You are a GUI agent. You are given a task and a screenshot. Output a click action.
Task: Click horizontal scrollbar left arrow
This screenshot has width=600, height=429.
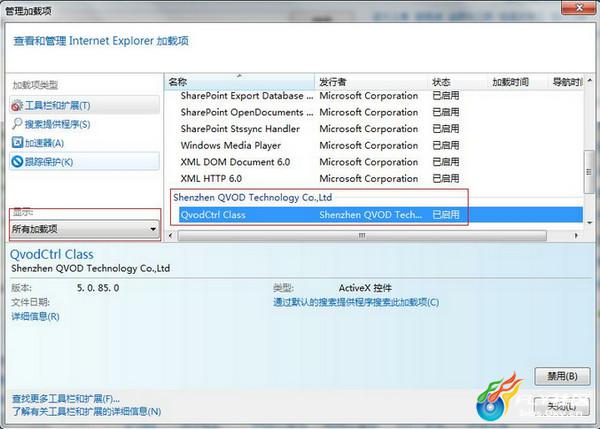pyautogui.click(x=170, y=236)
